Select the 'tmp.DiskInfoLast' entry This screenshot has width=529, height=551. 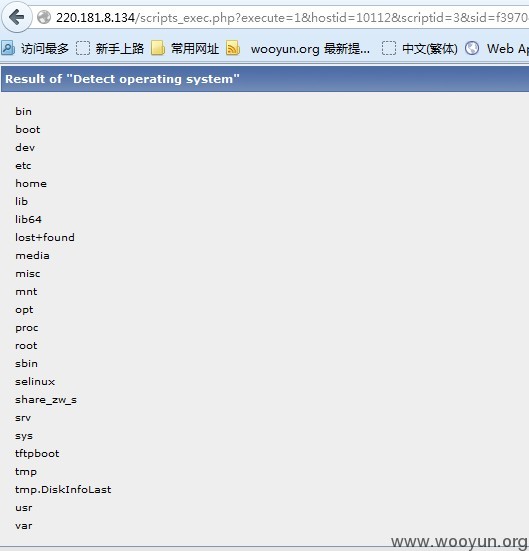tap(63, 490)
